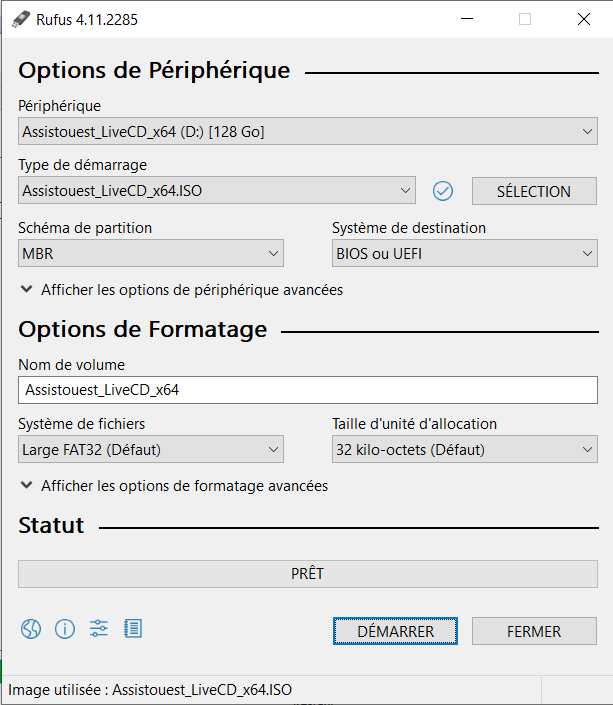This screenshot has height=705, width=613.
Task: Click the Nom de volume text field
Action: [x=308, y=390]
